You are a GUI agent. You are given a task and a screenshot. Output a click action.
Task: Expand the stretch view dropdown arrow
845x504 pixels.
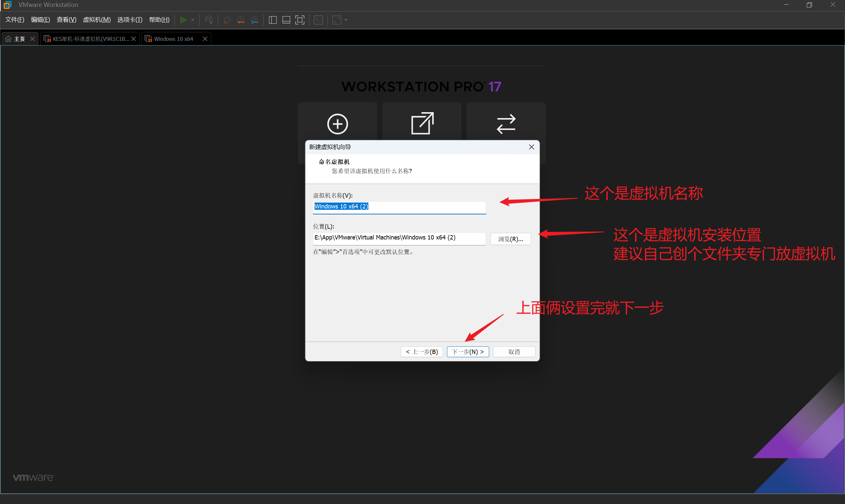pos(346,20)
